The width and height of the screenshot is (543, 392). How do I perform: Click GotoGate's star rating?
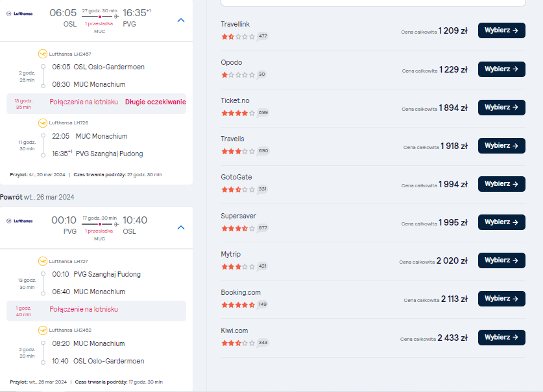point(238,190)
